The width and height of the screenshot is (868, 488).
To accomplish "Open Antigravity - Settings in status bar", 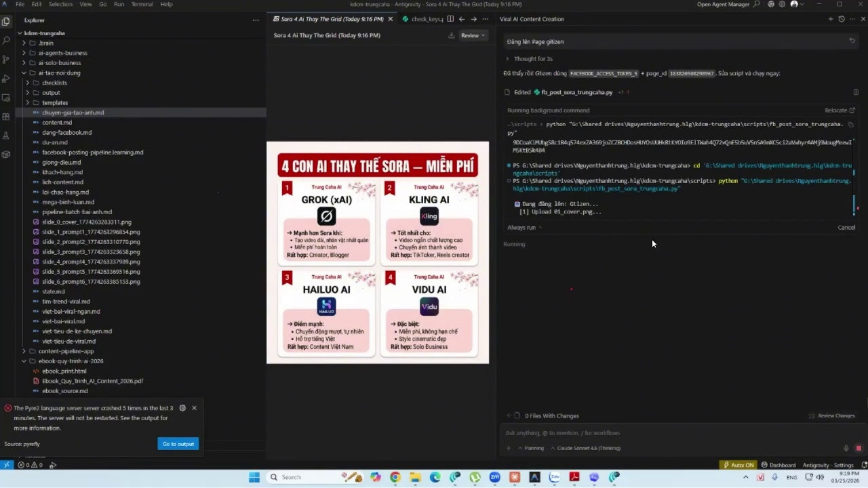I will coord(828,465).
